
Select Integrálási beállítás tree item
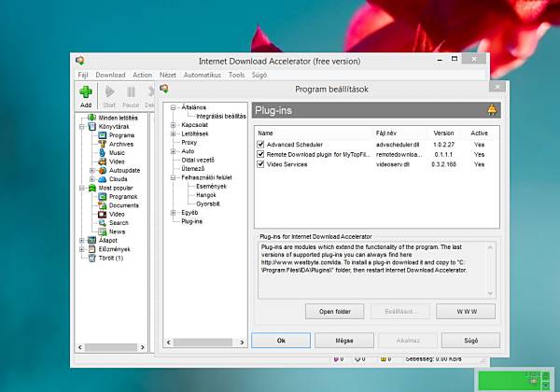tap(221, 116)
